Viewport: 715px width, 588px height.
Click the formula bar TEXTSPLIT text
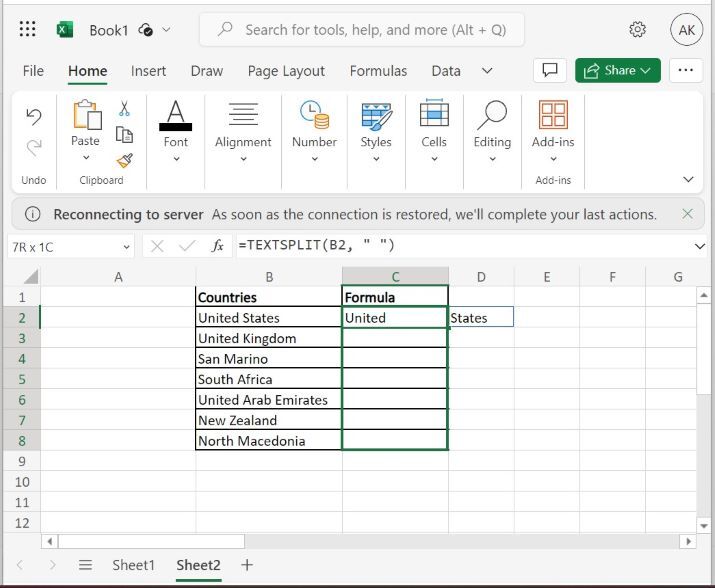click(x=316, y=246)
